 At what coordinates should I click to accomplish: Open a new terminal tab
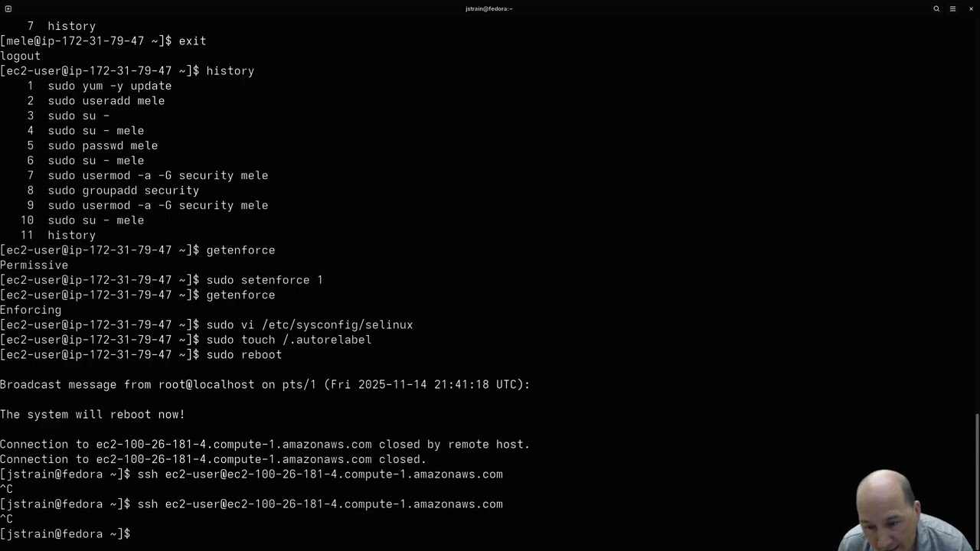[8, 8]
